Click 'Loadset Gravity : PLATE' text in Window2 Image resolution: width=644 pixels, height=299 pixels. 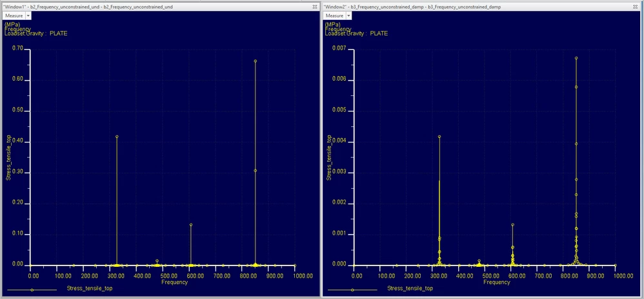[x=356, y=34]
